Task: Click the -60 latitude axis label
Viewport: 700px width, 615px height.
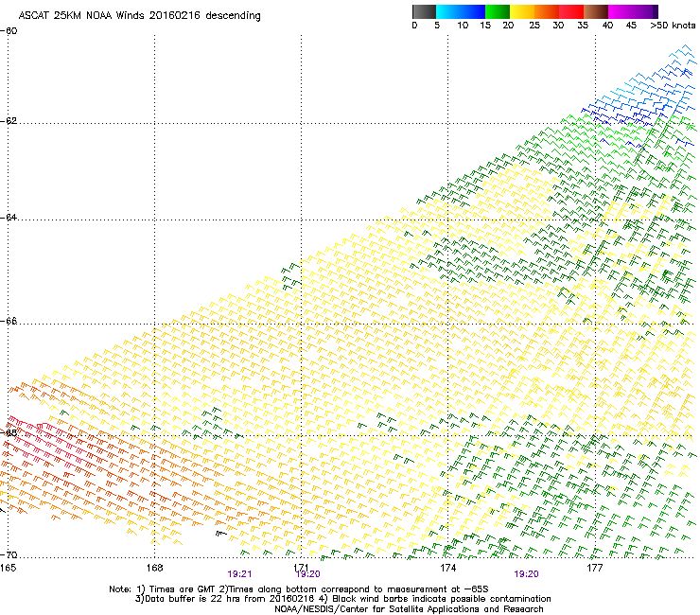Action: pyautogui.click(x=9, y=31)
